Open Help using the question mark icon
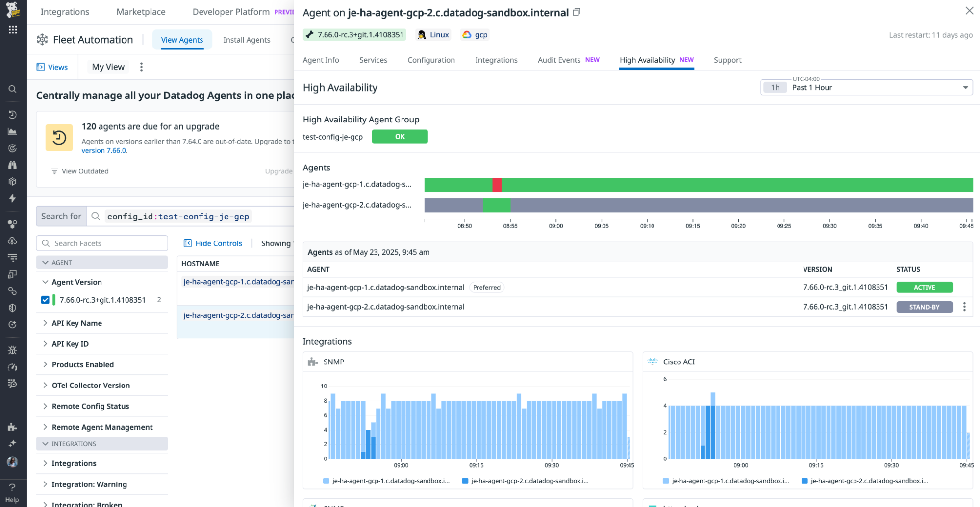 (12, 487)
